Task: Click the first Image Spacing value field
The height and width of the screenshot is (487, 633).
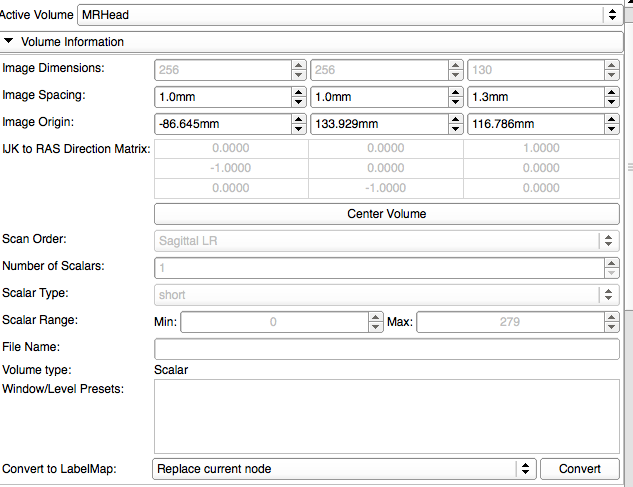Action: (222, 97)
